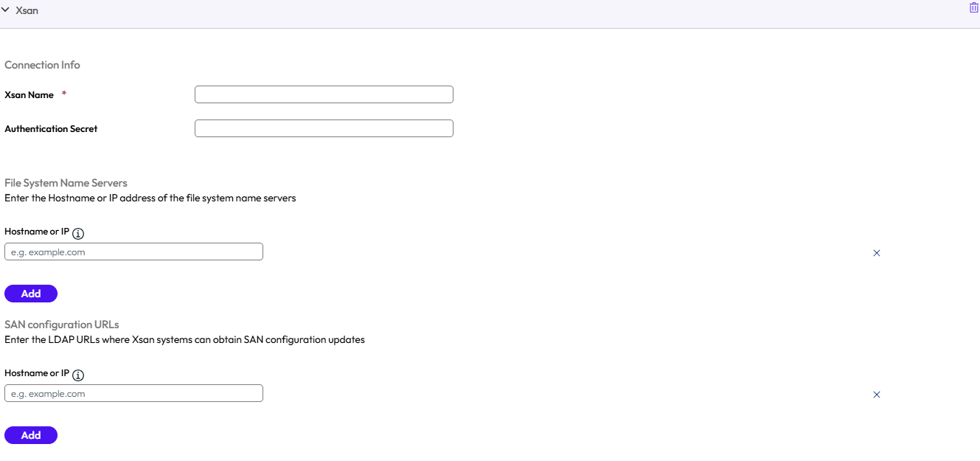Focus the Xsan Name input field
Viewport: 980px width, 461px height.
[x=324, y=94]
